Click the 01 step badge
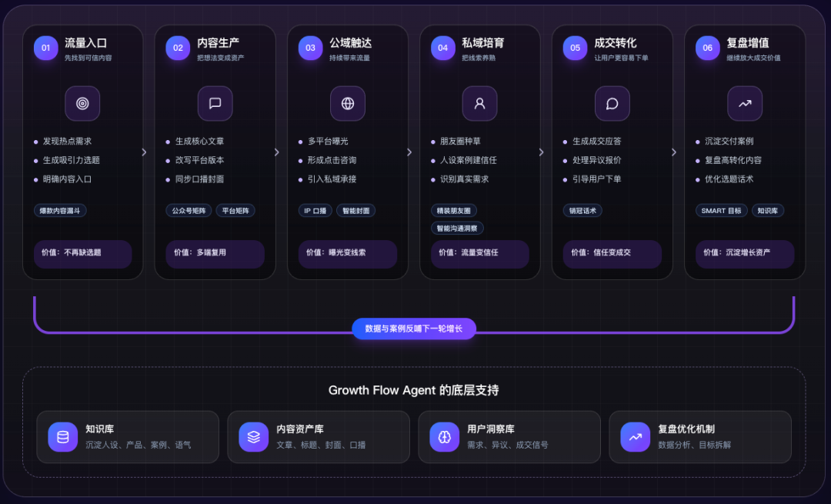Viewport: 831px width, 504px height. coord(45,48)
